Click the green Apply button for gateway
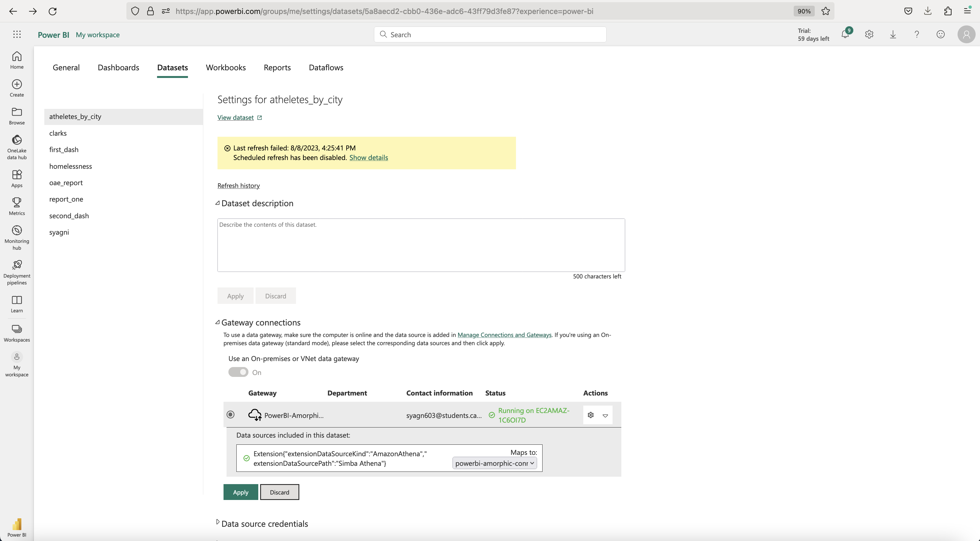The width and height of the screenshot is (980, 541). tap(240, 492)
